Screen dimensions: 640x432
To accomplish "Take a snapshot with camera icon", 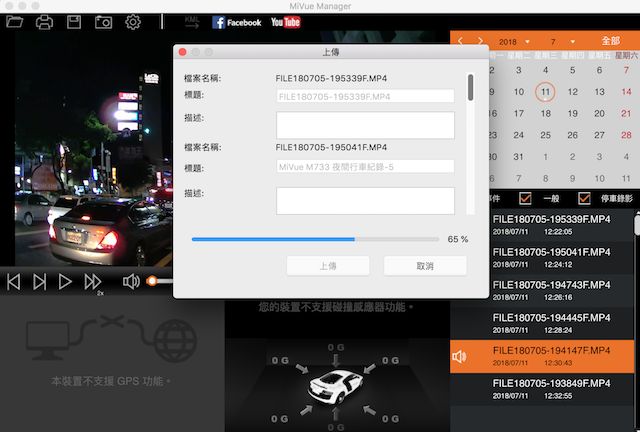I will 103,22.
